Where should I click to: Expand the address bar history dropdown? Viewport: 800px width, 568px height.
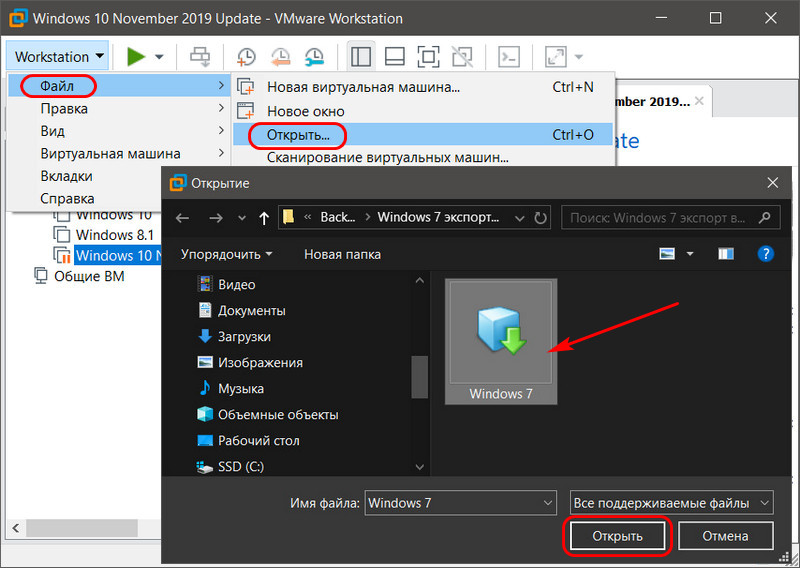coord(519,218)
